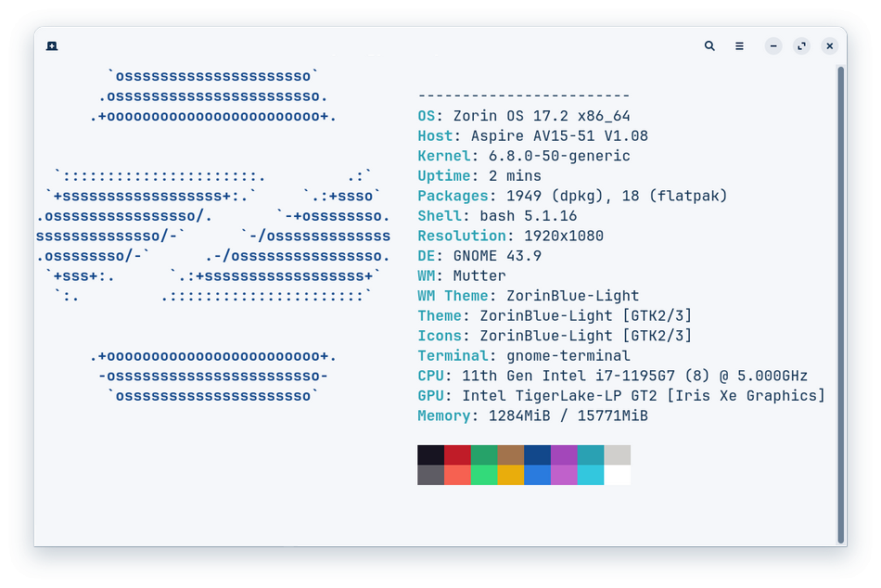Maximize the terminal window

[x=801, y=45]
